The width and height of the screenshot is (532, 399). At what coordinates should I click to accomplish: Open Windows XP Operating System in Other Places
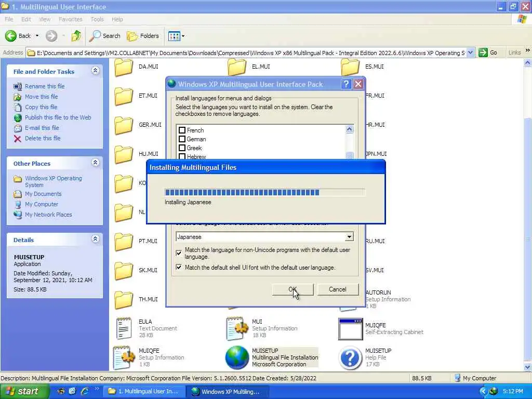pyautogui.click(x=54, y=181)
